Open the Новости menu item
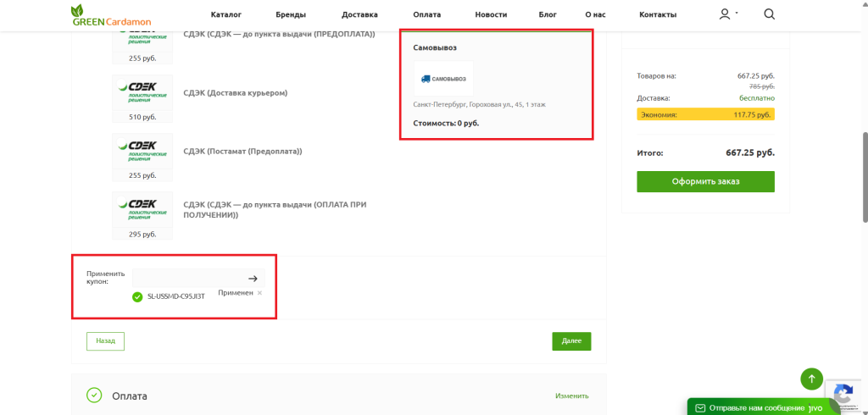 tap(491, 15)
